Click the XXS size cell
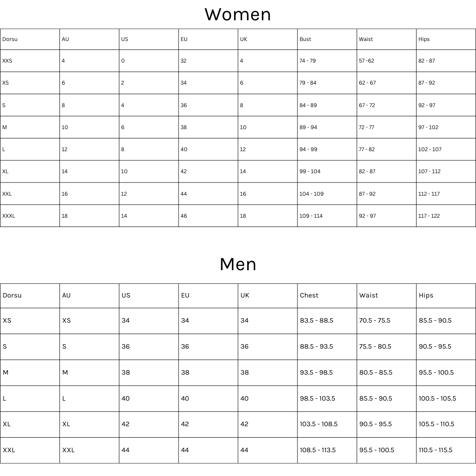This screenshot has width=476, height=476. (7, 61)
